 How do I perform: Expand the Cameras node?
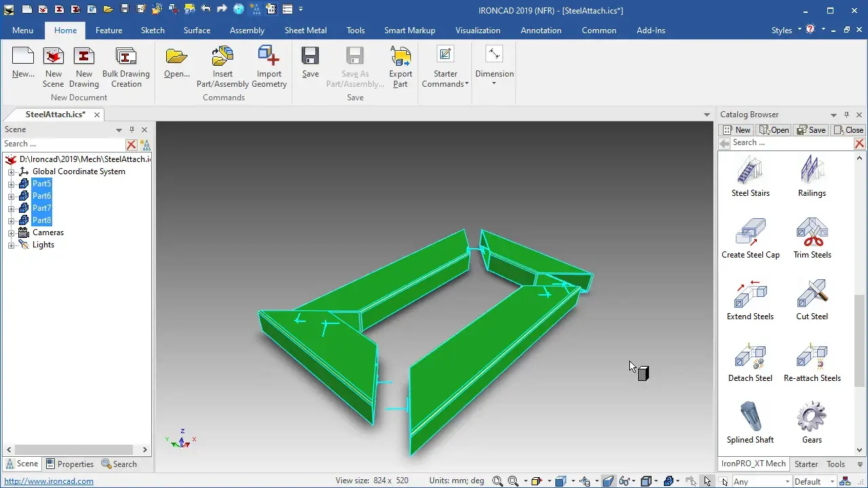(11, 233)
